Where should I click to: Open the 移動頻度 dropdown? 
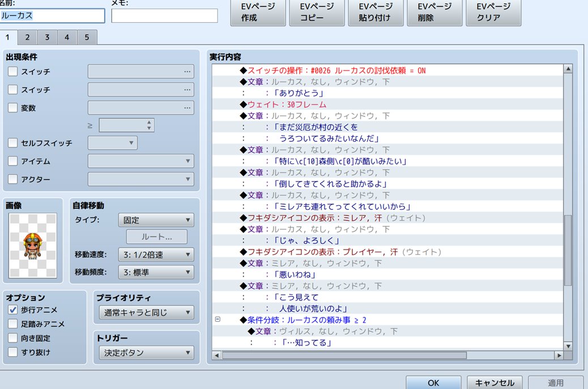(156, 272)
